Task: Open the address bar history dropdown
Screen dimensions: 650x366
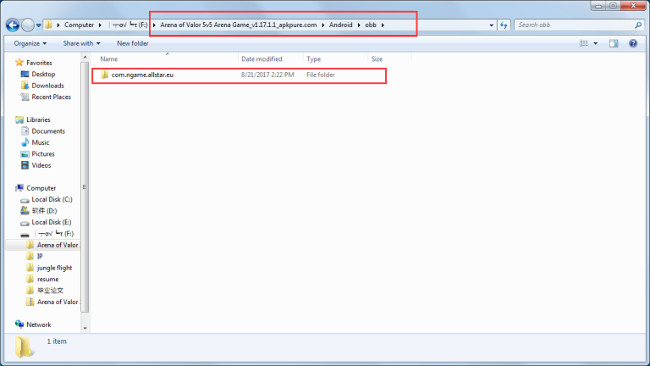Action: (492, 25)
